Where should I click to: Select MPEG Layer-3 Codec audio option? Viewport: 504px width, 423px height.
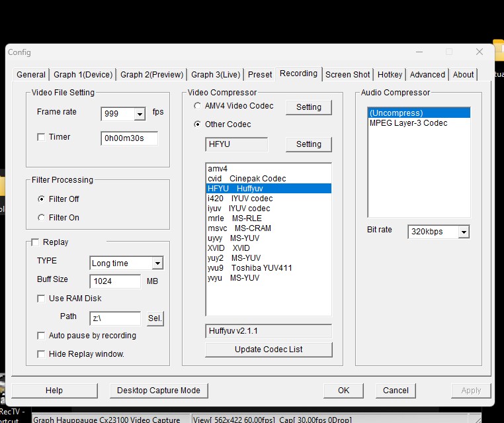point(419,123)
